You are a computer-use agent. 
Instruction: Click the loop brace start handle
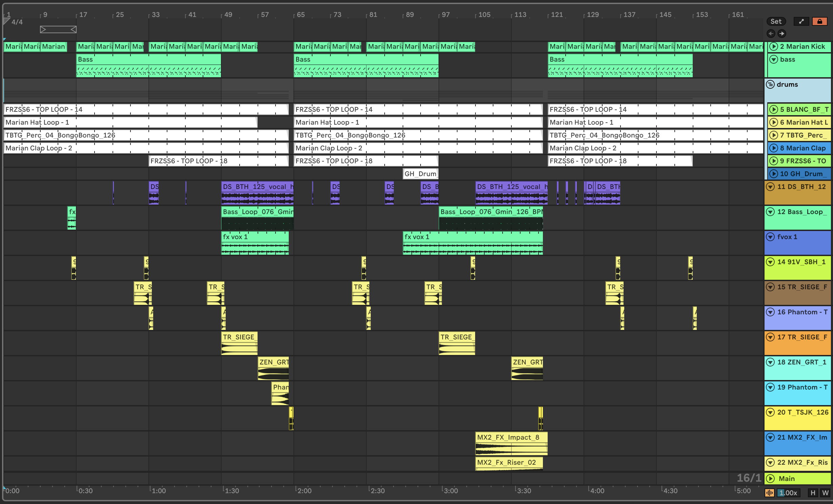(x=43, y=30)
